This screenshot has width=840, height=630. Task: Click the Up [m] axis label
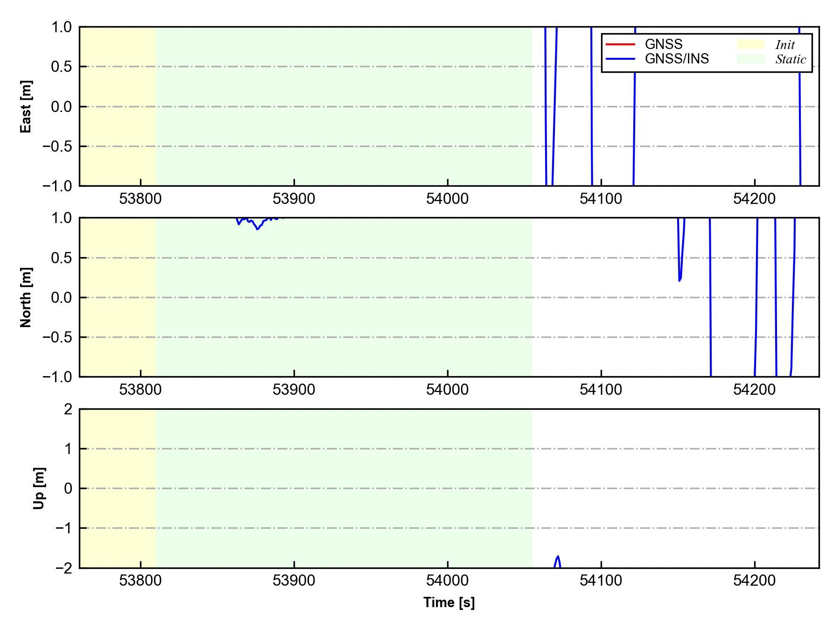39,488
